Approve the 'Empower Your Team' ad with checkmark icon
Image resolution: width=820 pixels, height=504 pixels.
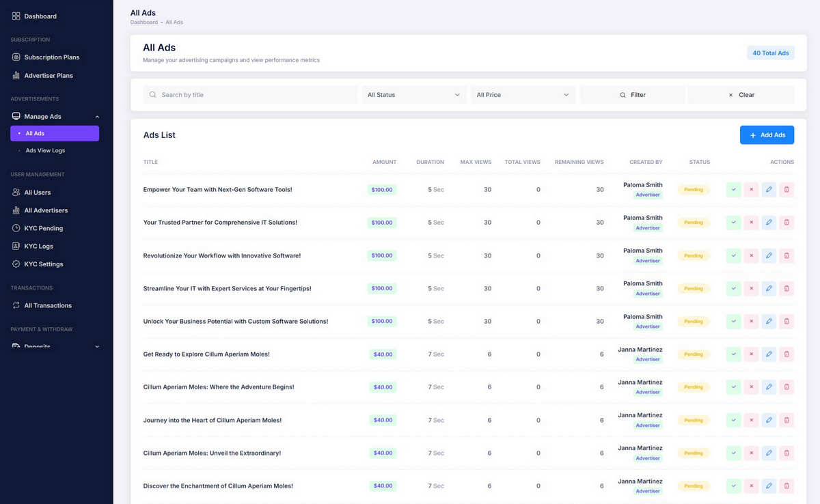coord(733,189)
